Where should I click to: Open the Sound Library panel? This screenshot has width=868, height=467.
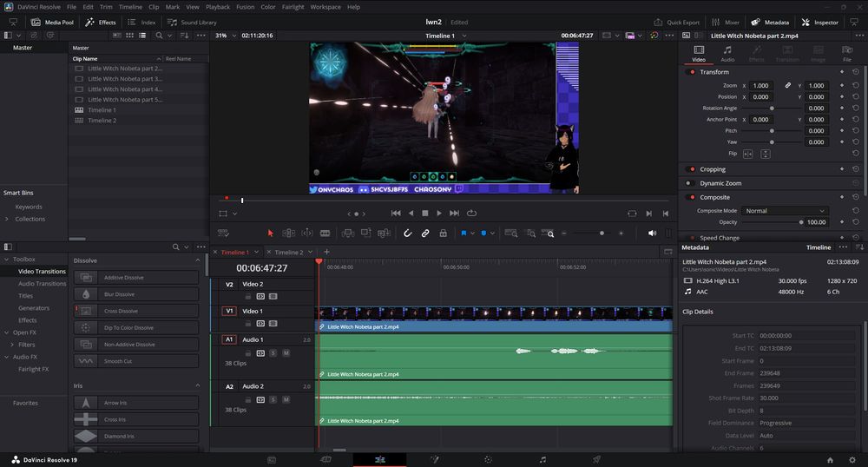click(193, 22)
